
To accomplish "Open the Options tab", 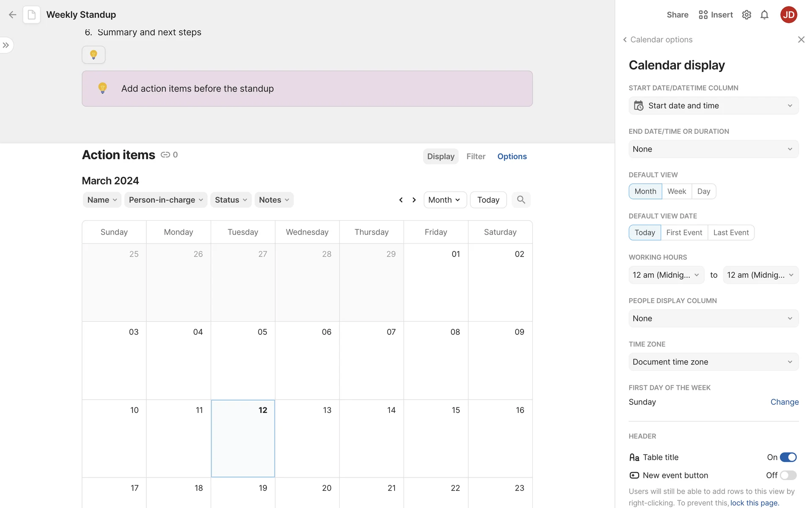I will tap(512, 156).
